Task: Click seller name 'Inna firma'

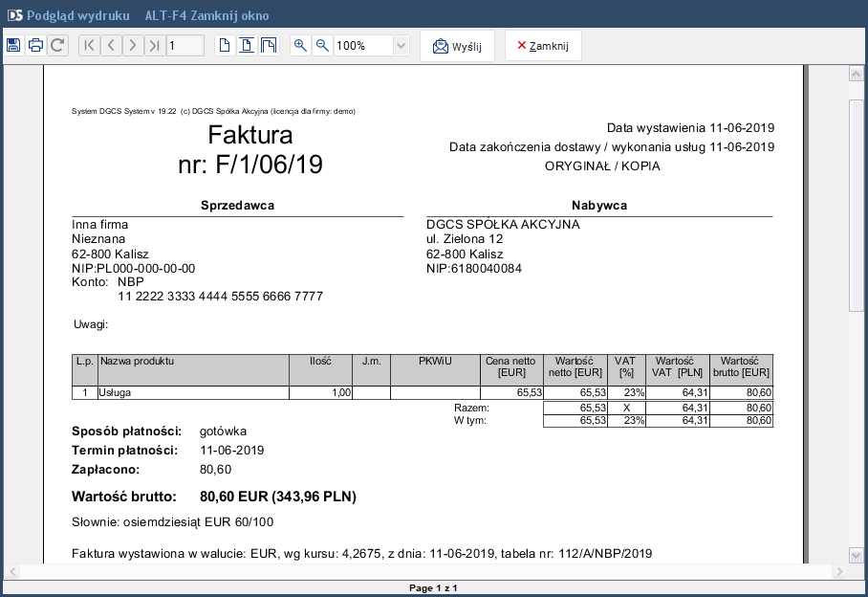Action: pos(99,224)
